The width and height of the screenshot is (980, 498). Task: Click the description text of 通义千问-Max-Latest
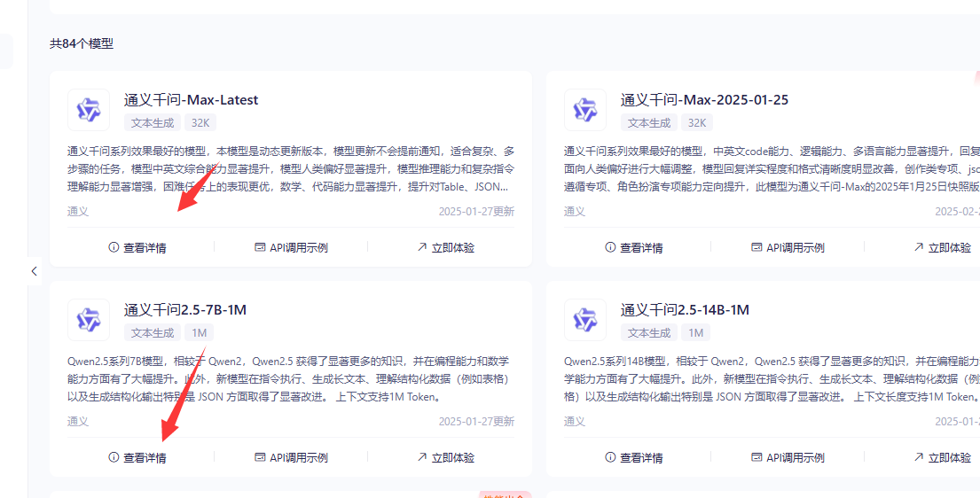pos(291,168)
